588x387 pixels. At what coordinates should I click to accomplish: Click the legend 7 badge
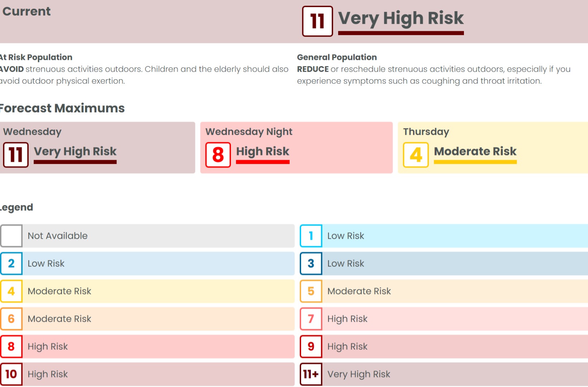(x=311, y=319)
